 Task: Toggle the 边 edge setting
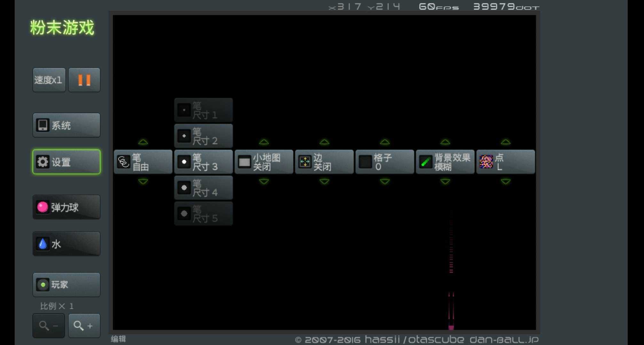pyautogui.click(x=324, y=162)
